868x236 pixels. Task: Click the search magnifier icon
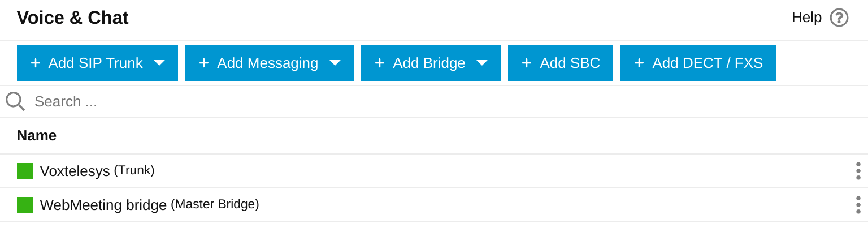[15, 101]
